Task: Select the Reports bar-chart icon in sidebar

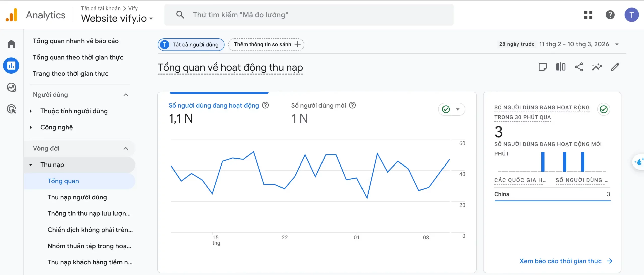Action: point(11,65)
